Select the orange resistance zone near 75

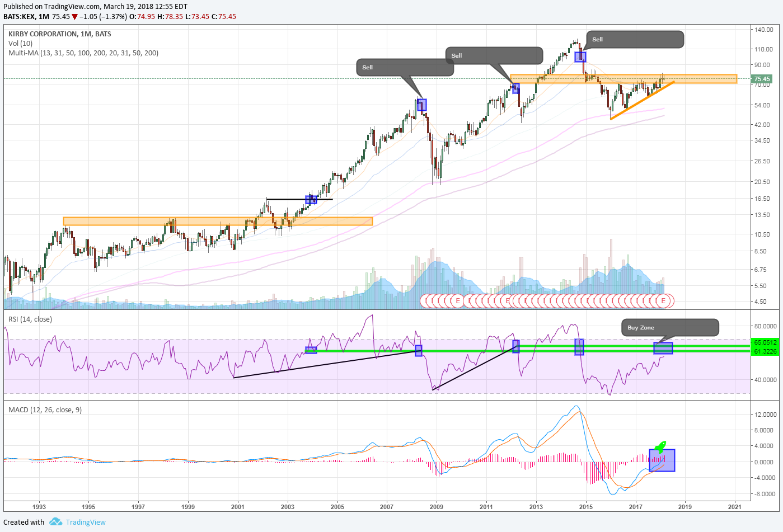coord(623,79)
